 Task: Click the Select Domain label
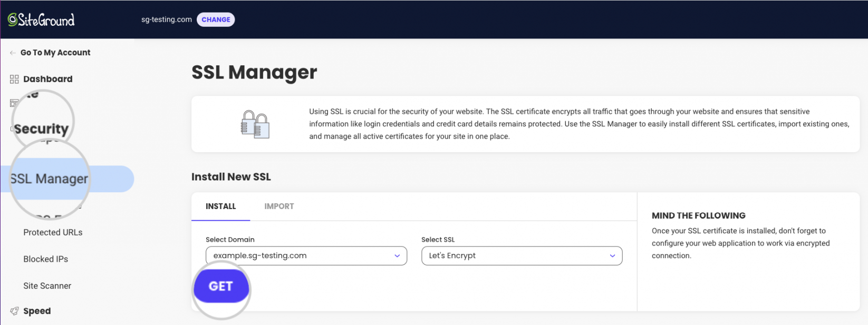pos(230,240)
